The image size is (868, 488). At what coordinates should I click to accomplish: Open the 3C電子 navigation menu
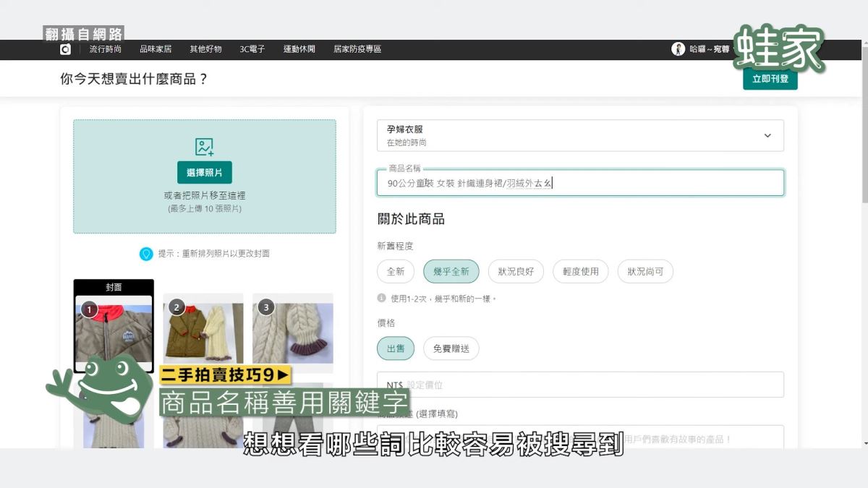(x=252, y=49)
